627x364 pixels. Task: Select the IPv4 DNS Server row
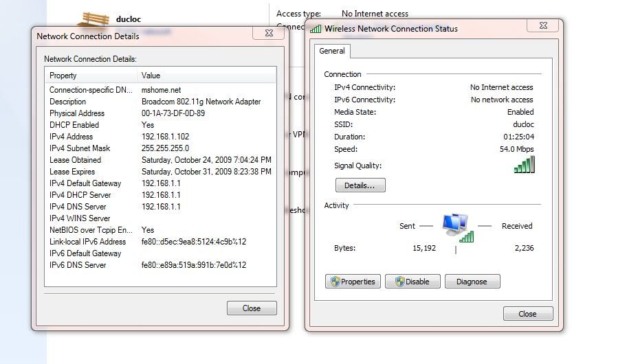160,207
